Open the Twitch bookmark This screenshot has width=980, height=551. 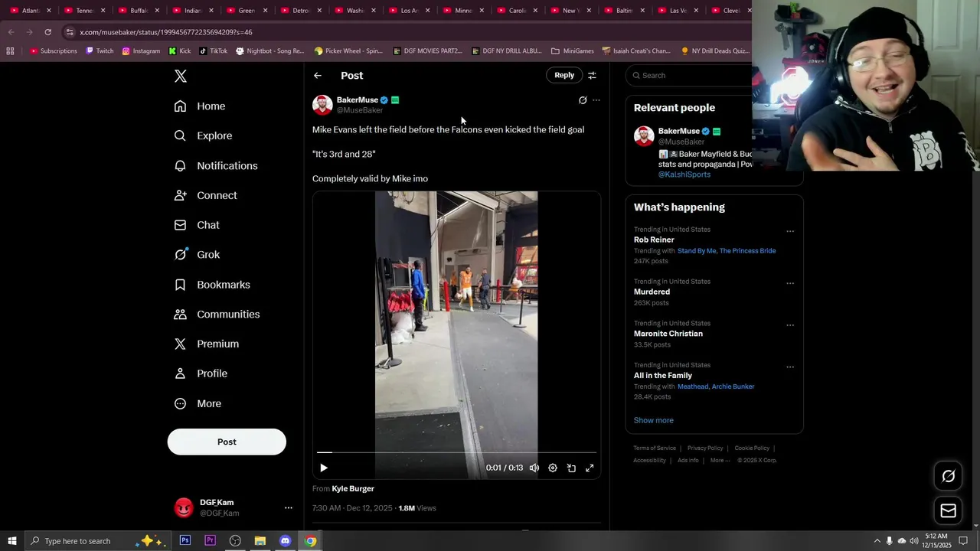[x=100, y=51]
